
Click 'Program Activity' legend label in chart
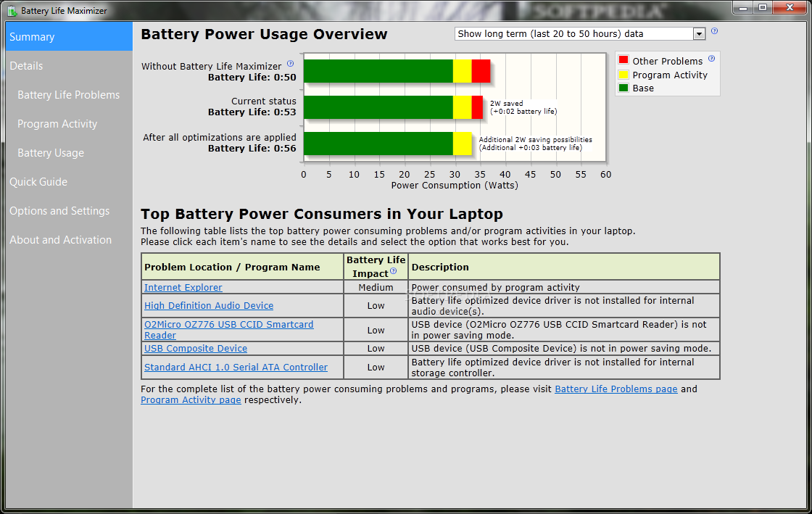pyautogui.click(x=670, y=75)
